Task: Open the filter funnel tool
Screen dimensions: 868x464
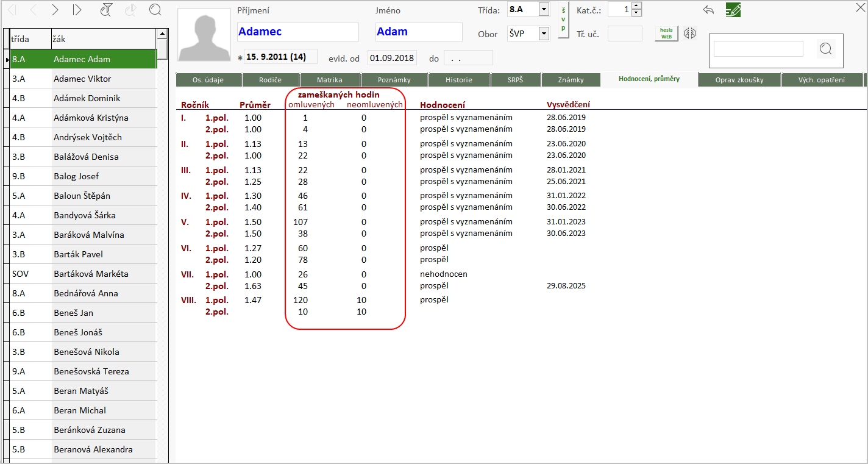Action: [106, 10]
